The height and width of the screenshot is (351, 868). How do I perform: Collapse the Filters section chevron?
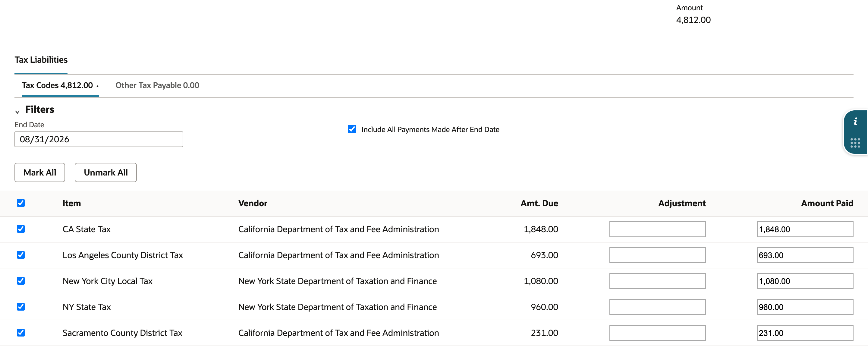(17, 112)
